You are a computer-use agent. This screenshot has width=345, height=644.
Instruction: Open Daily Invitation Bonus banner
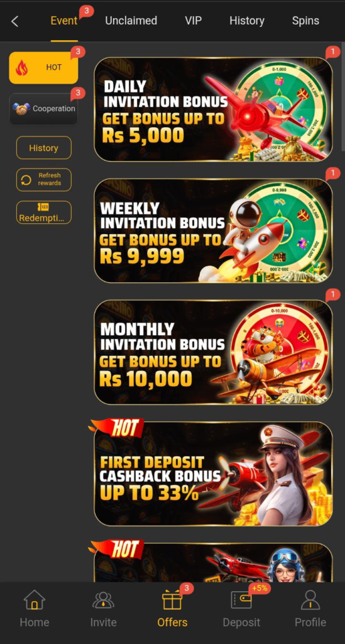213,109
